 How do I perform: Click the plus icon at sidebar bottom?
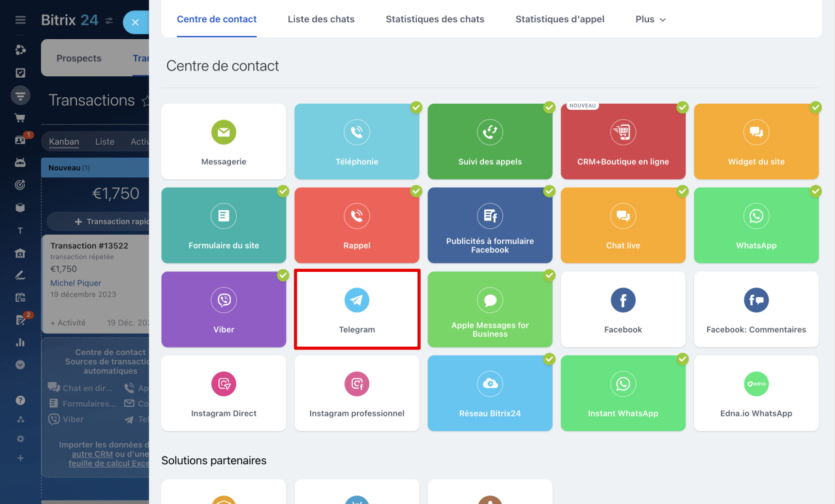tap(20, 458)
